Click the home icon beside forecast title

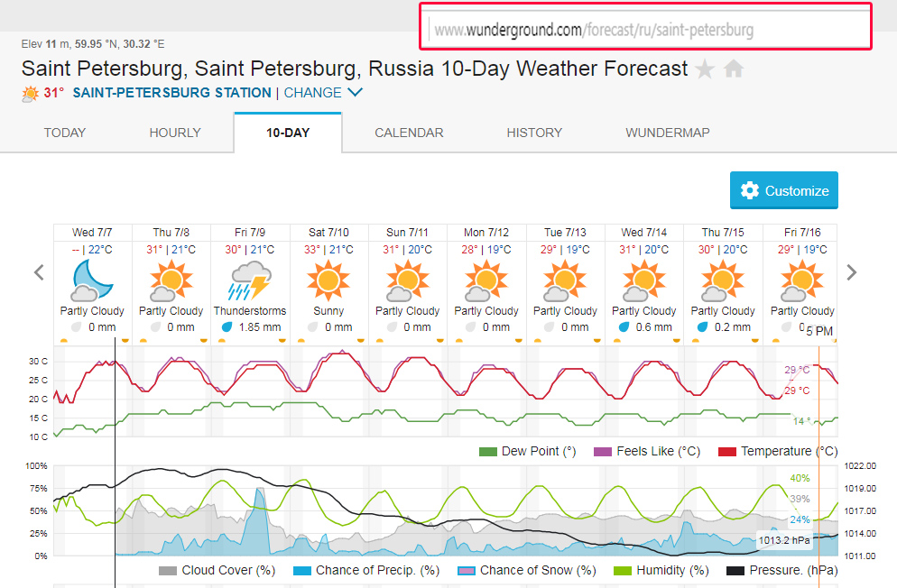coord(734,69)
